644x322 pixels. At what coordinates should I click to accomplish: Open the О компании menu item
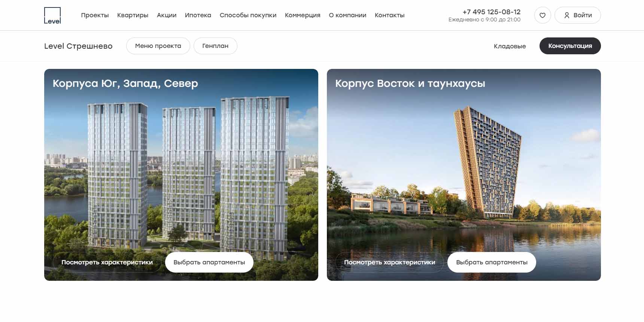pyautogui.click(x=347, y=15)
